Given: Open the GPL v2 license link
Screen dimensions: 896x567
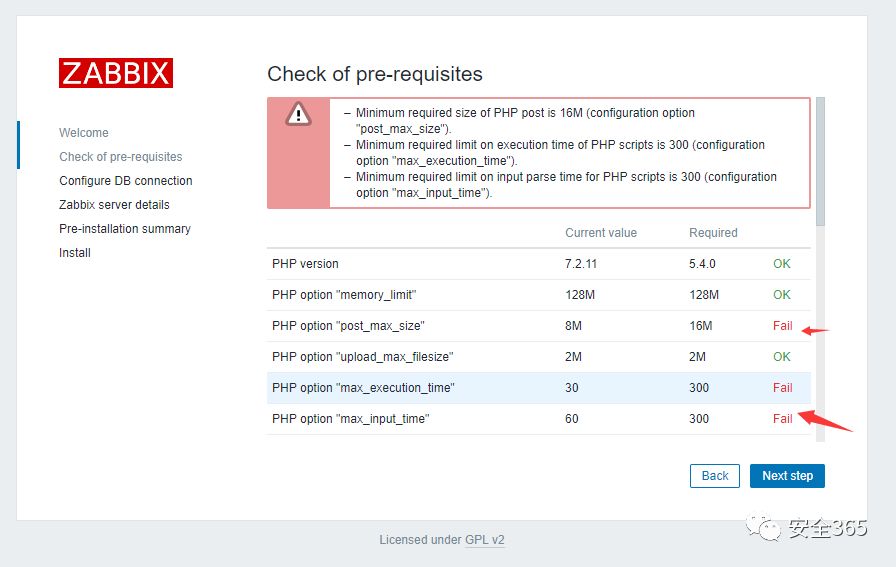Looking at the screenshot, I should (485, 540).
